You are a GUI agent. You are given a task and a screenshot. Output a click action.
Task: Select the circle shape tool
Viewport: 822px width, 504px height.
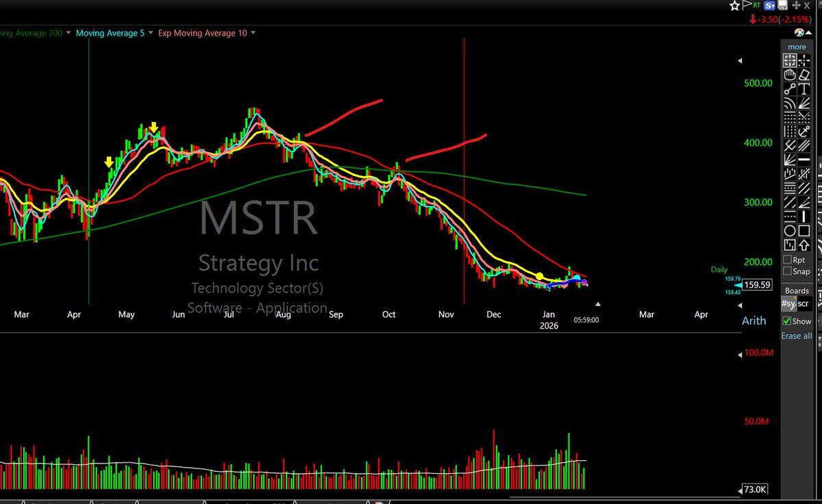tap(790, 230)
